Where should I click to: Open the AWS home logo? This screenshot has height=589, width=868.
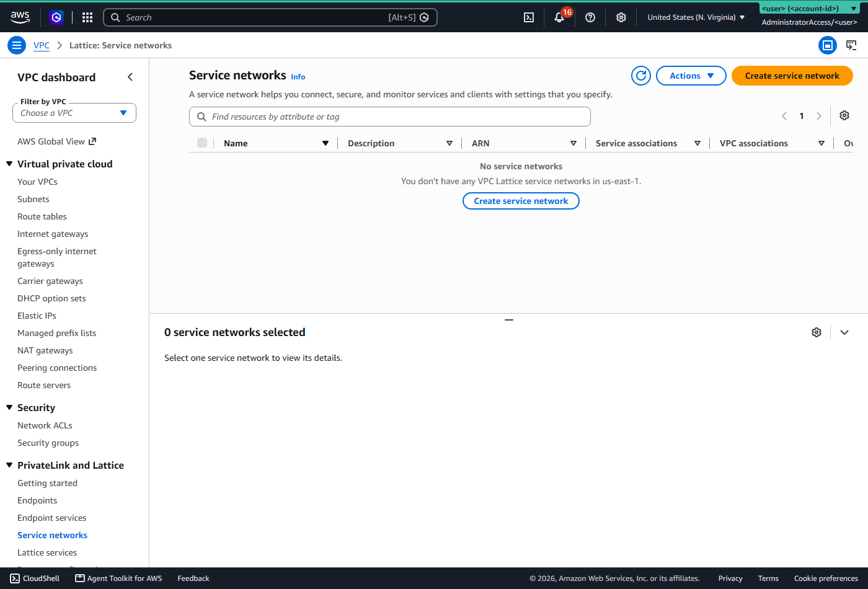pyautogui.click(x=20, y=17)
